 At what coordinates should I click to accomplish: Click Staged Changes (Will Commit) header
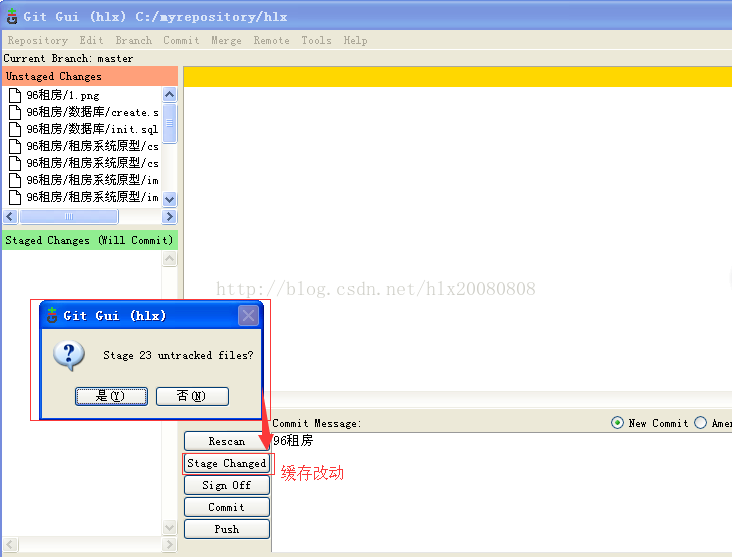point(90,240)
